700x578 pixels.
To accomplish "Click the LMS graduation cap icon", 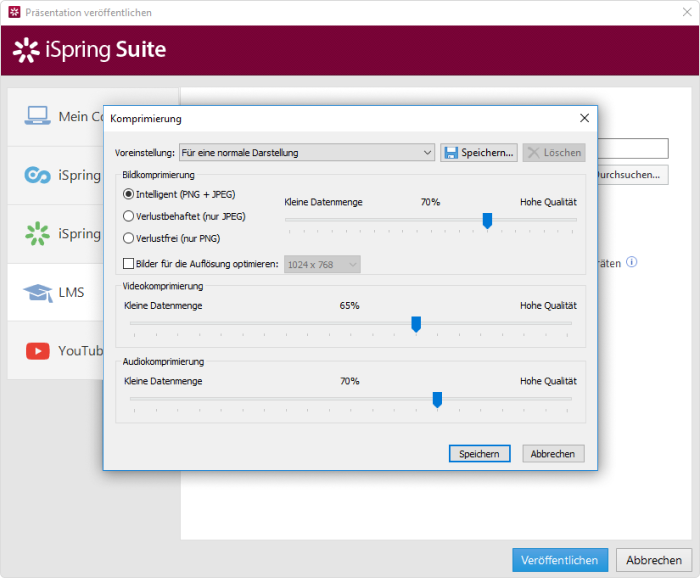I will click(38, 293).
